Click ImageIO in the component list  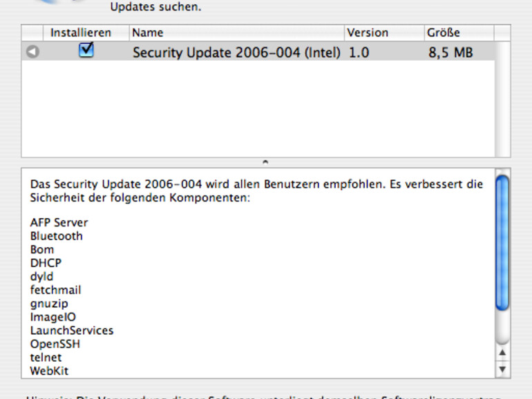pyautogui.click(x=53, y=317)
